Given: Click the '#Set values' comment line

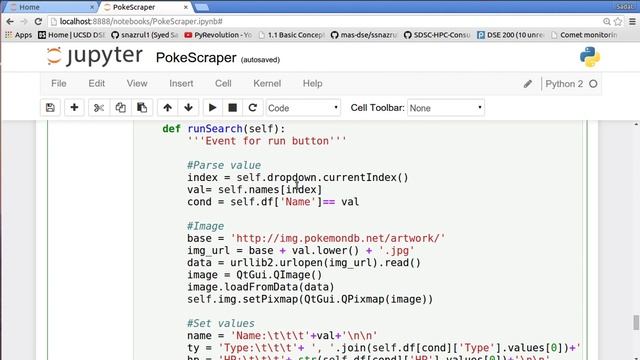Looking at the screenshot, I should (x=220, y=323).
